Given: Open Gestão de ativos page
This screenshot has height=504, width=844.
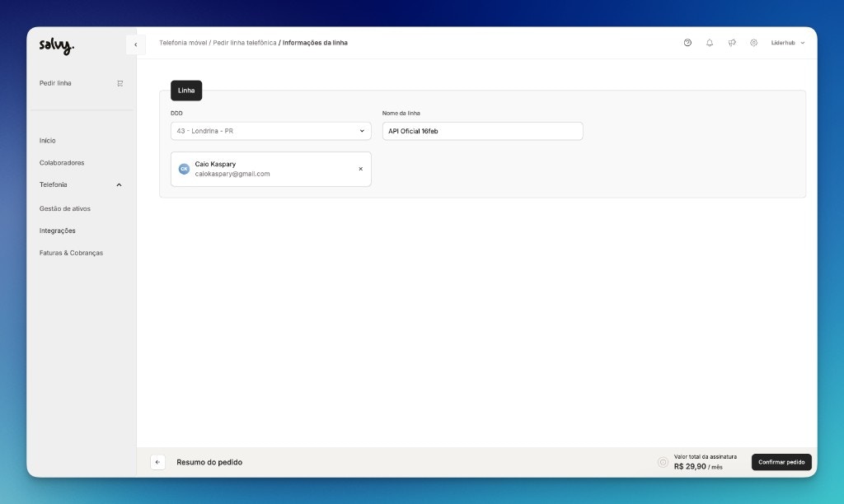Looking at the screenshot, I should click(x=64, y=208).
